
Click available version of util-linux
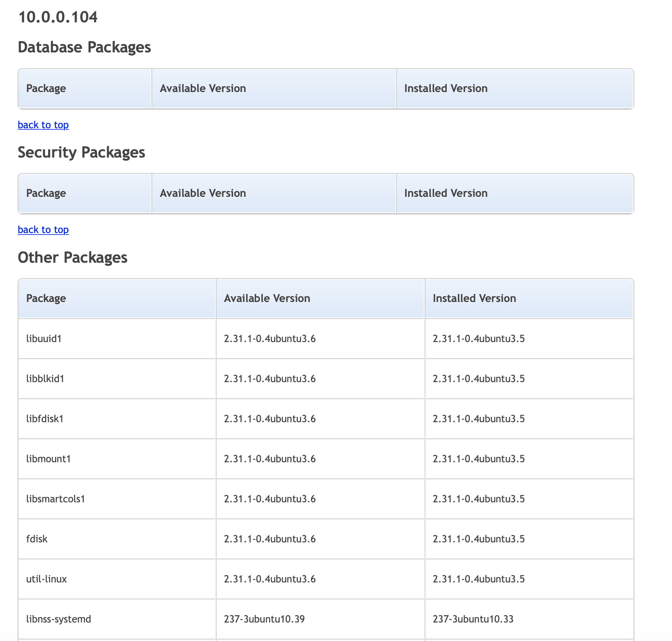tap(320, 579)
